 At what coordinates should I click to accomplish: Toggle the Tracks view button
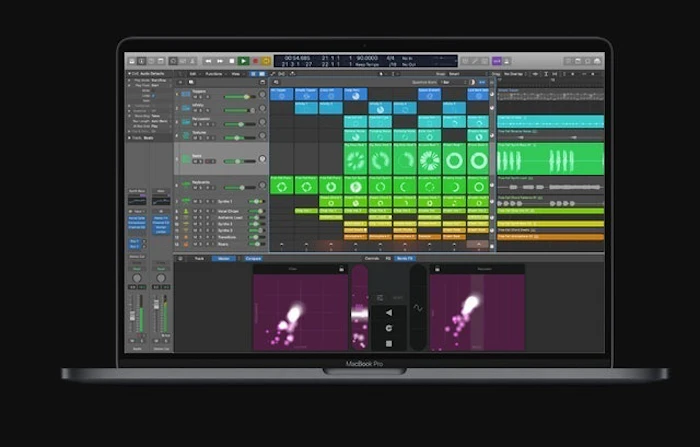[262, 74]
